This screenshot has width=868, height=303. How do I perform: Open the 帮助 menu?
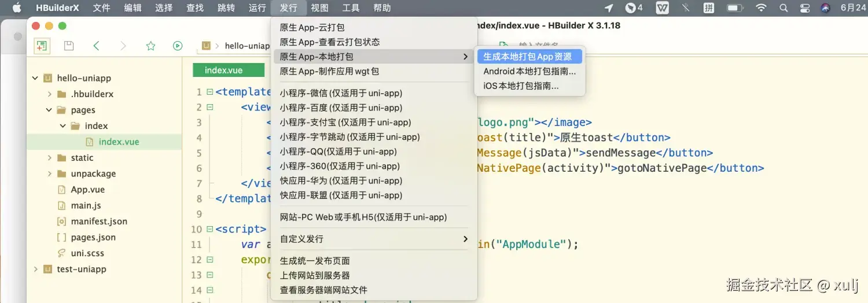pyautogui.click(x=382, y=8)
